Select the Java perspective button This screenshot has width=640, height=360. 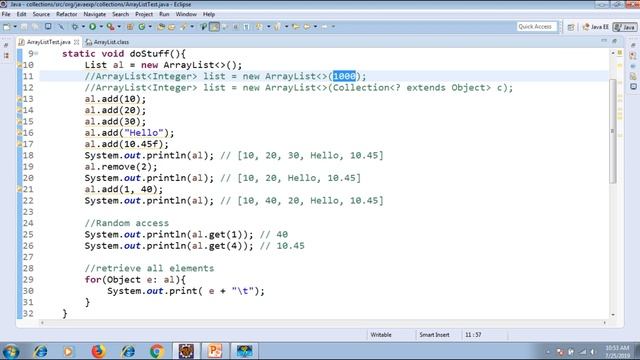pyautogui.click(x=625, y=27)
